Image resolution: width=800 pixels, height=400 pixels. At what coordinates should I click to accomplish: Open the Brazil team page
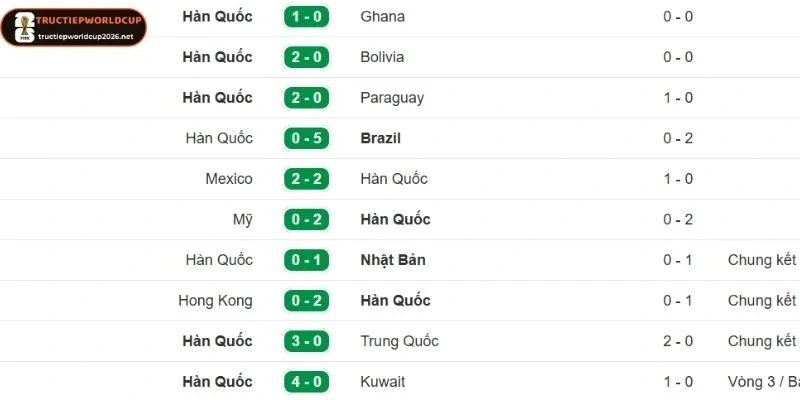pyautogui.click(x=380, y=138)
